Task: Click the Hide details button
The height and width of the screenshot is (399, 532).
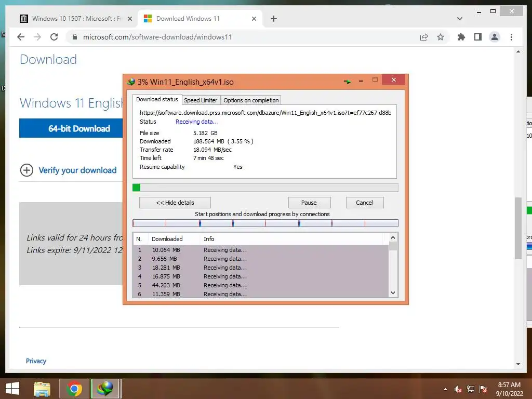Action: pyautogui.click(x=175, y=203)
